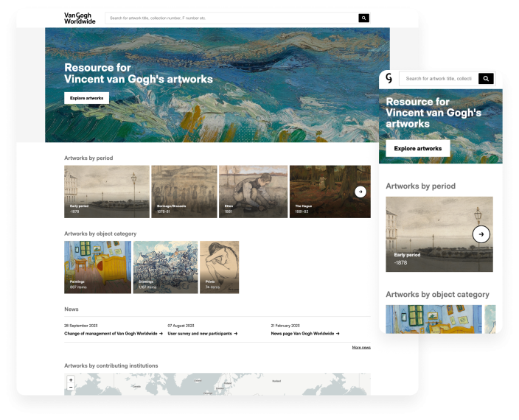This screenshot has height=420, width=519.
Task: Click desktop Explore artworks button
Action: coord(86,98)
